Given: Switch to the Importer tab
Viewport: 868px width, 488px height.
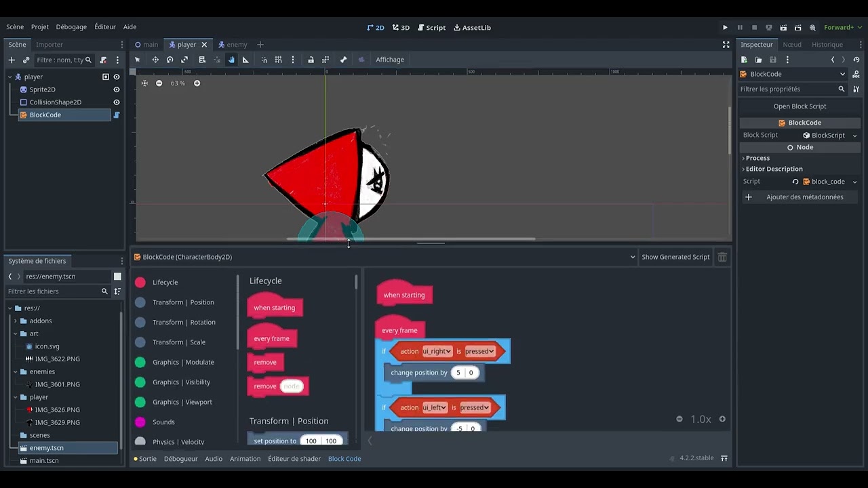Looking at the screenshot, I should [x=50, y=45].
